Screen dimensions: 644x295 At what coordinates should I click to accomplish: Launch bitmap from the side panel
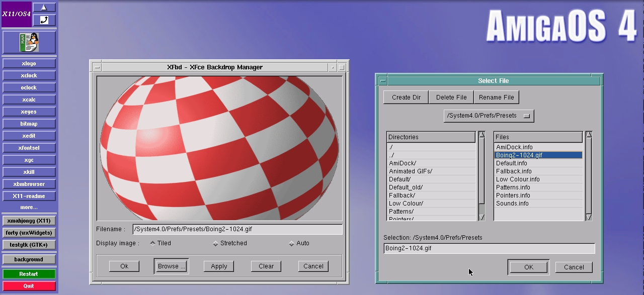click(29, 124)
